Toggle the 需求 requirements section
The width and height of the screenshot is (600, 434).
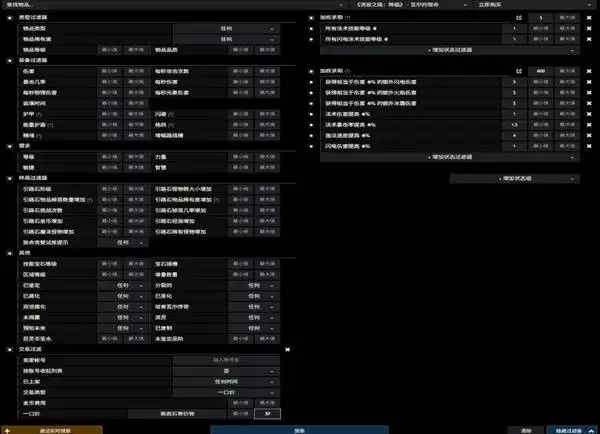pyautogui.click(x=10, y=146)
